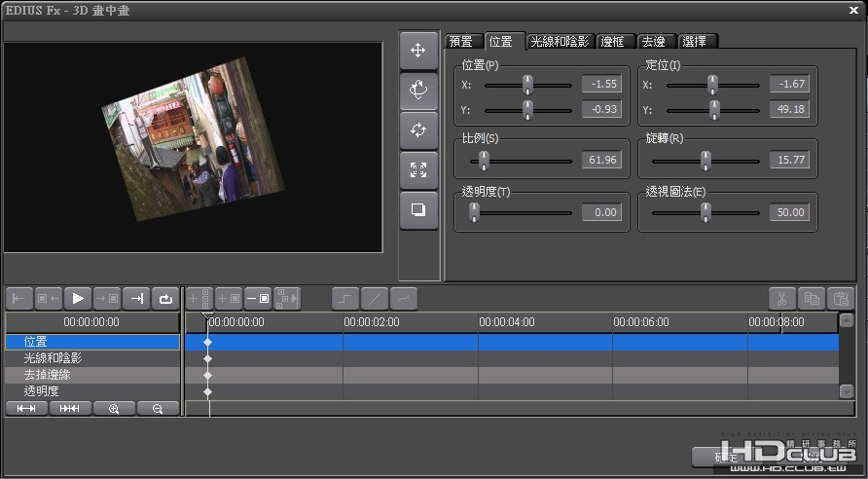Select 透明度 track in keyframe list
The height and width of the screenshot is (479, 868).
(92, 391)
